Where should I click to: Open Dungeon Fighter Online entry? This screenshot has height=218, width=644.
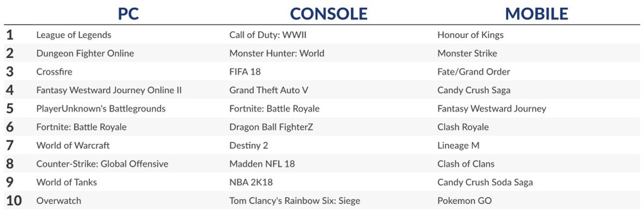tap(85, 53)
